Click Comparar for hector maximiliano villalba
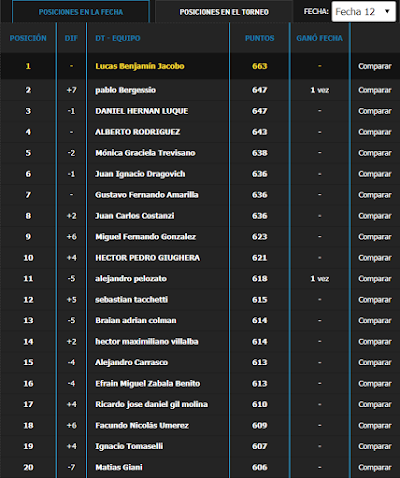Screen dimensions: 400x478 click(x=375, y=342)
